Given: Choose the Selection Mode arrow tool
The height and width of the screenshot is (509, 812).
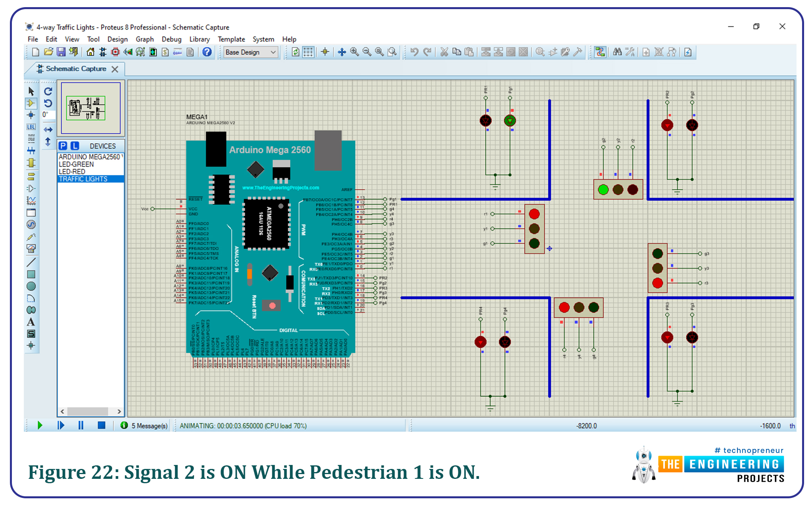Looking at the screenshot, I should (31, 91).
